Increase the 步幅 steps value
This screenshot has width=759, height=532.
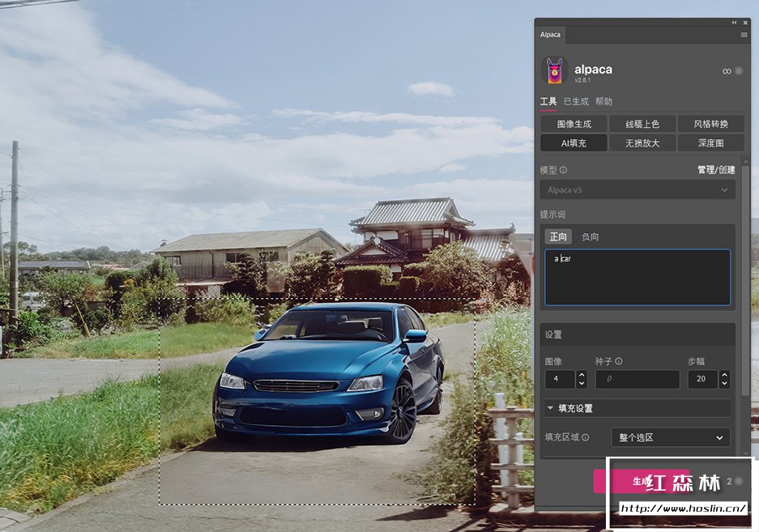click(724, 375)
